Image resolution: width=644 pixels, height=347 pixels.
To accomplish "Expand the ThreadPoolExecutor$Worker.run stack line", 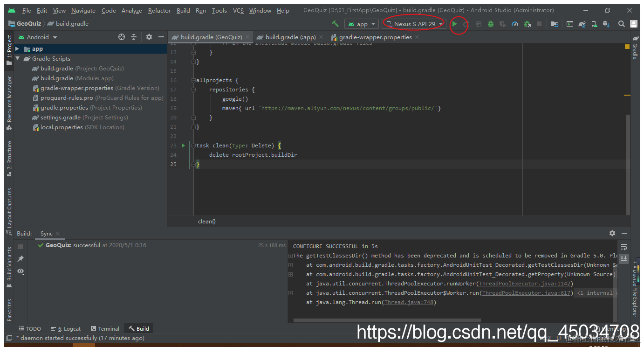I will pyautogui.click(x=290, y=293).
